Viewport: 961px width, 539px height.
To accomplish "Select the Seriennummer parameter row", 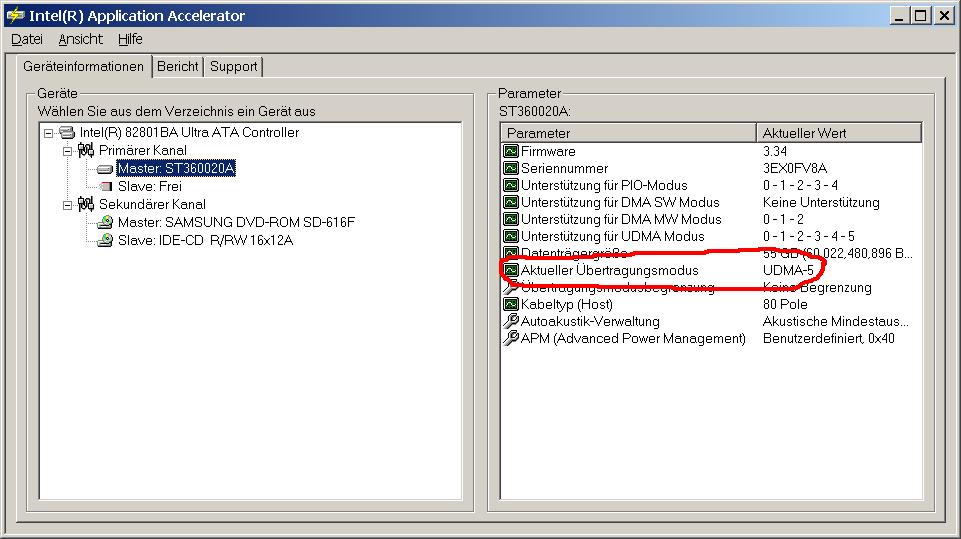I will [712, 168].
